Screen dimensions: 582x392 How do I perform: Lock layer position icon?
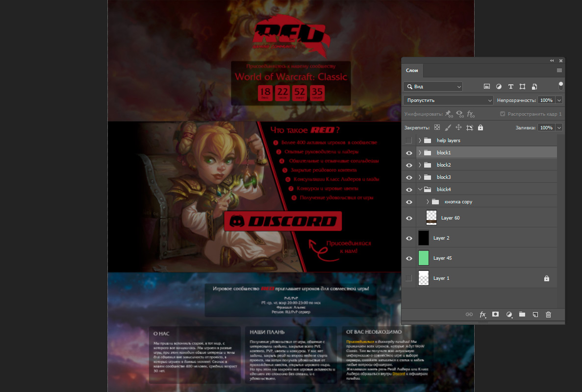click(x=459, y=127)
